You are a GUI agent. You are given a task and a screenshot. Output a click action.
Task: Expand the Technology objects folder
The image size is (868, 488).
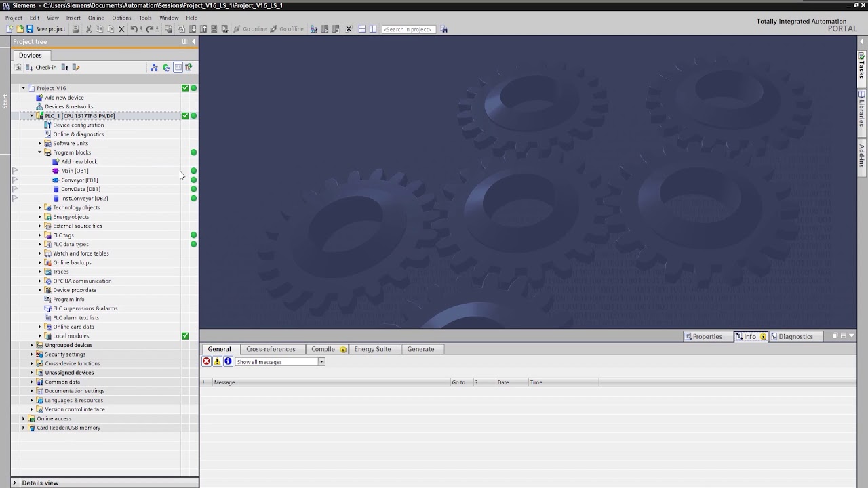tap(39, 207)
